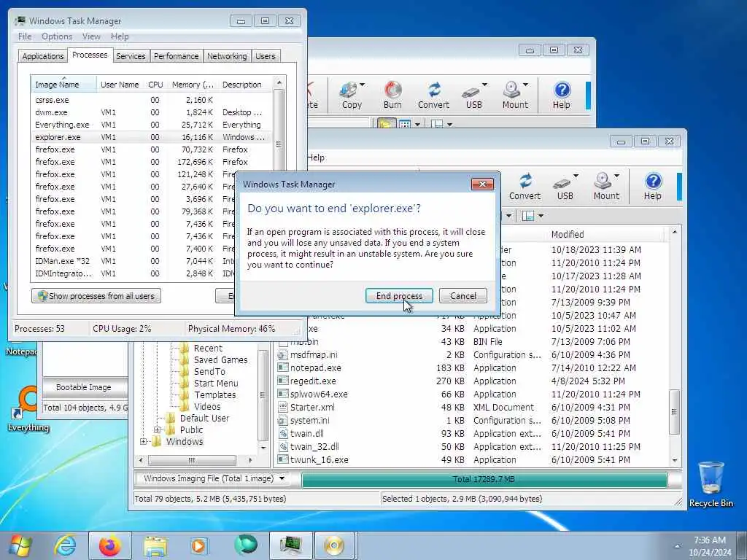Switch to the Networking tab
This screenshot has height=560, width=747.
tap(227, 56)
